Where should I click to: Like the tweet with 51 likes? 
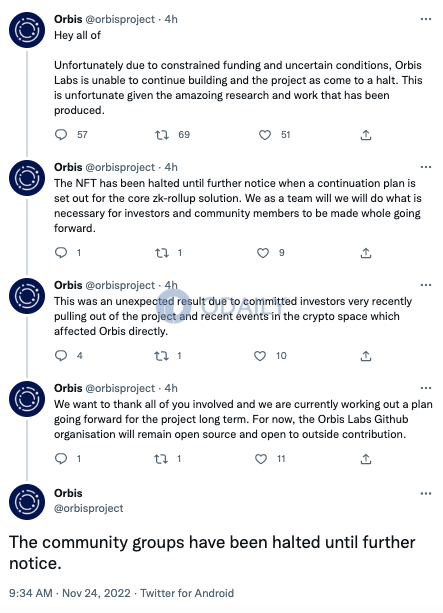(x=265, y=135)
